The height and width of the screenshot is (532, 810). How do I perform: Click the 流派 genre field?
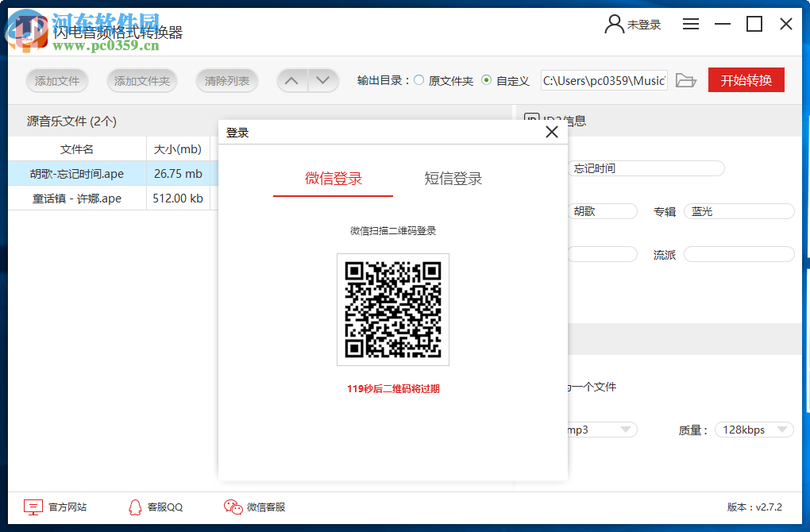[739, 254]
